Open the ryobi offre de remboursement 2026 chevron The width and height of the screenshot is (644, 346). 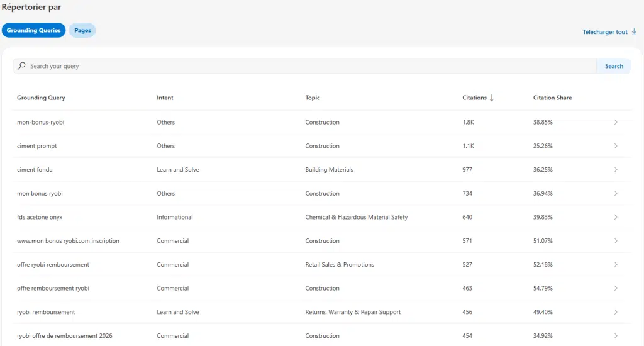tap(616, 336)
